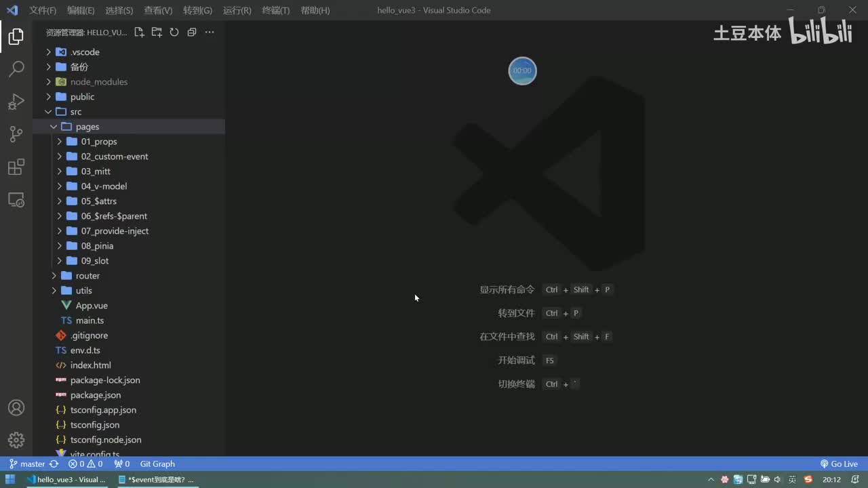Start Go Live server
The width and height of the screenshot is (868, 488).
click(839, 464)
